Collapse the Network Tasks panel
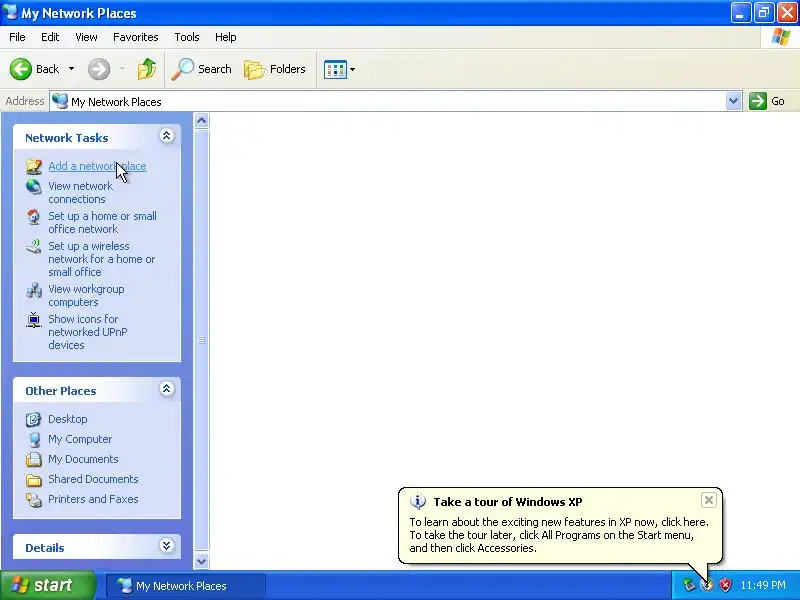This screenshot has height=600, width=800. pos(166,136)
